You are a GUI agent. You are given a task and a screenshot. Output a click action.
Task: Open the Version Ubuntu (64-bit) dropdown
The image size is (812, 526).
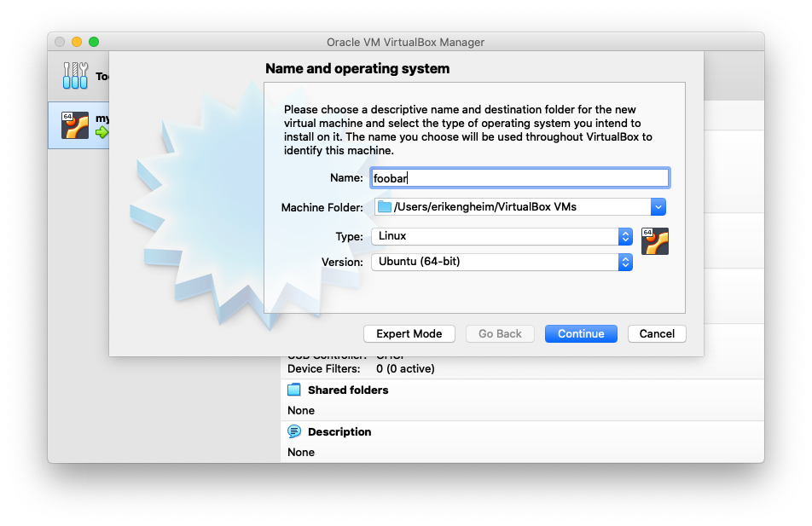point(502,262)
